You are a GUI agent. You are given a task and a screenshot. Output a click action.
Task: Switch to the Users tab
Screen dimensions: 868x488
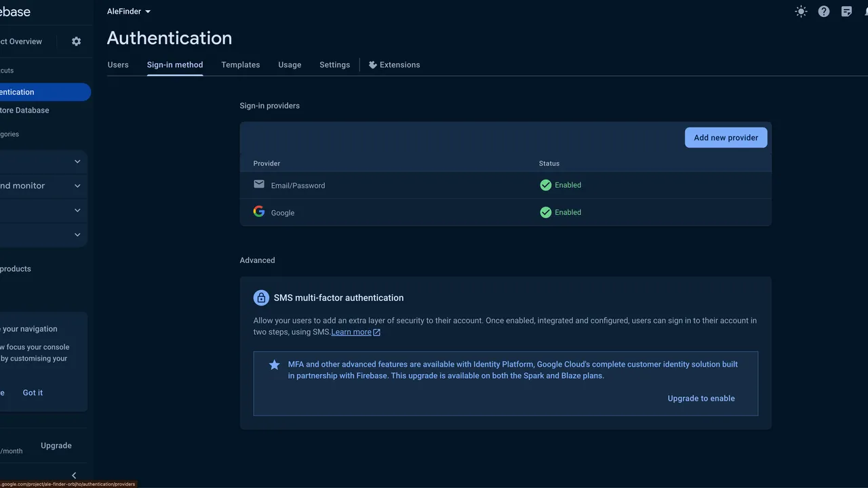[118, 65]
